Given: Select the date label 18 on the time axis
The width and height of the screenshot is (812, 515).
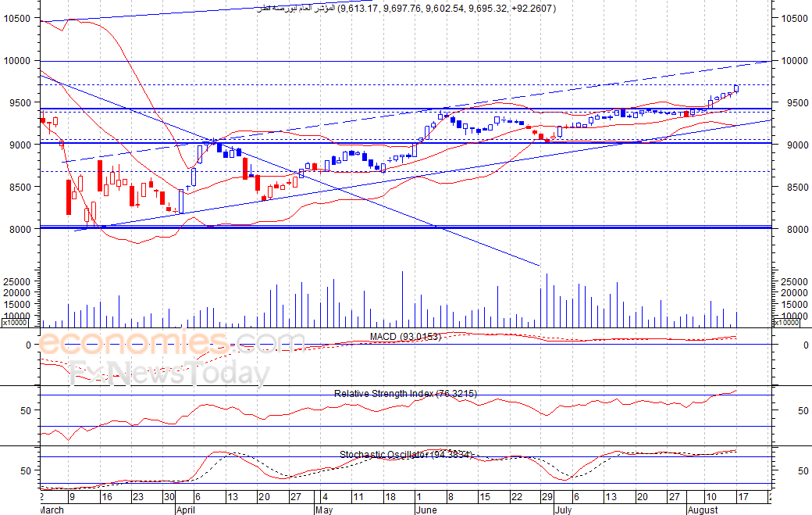Looking at the screenshot, I should [390, 497].
